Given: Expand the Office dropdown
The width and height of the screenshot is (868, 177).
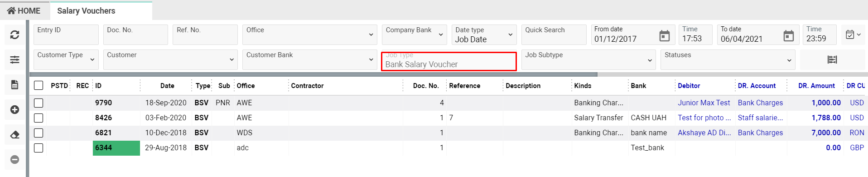Looking at the screenshot, I should tap(310, 34).
